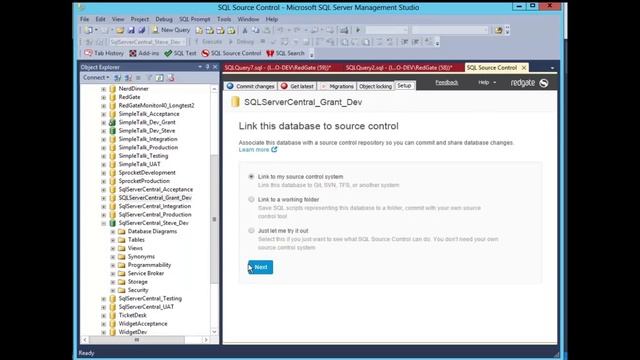The height and width of the screenshot is (360, 640).
Task: Open the Get latest tab
Action: (298, 86)
